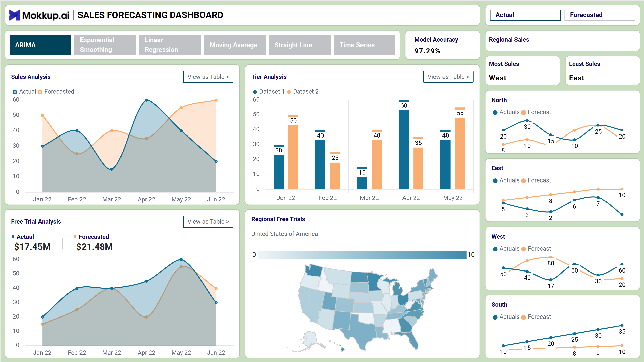This screenshot has width=644, height=362.
Task: Open Free Trial Analysis View as Table
Action: [208, 222]
